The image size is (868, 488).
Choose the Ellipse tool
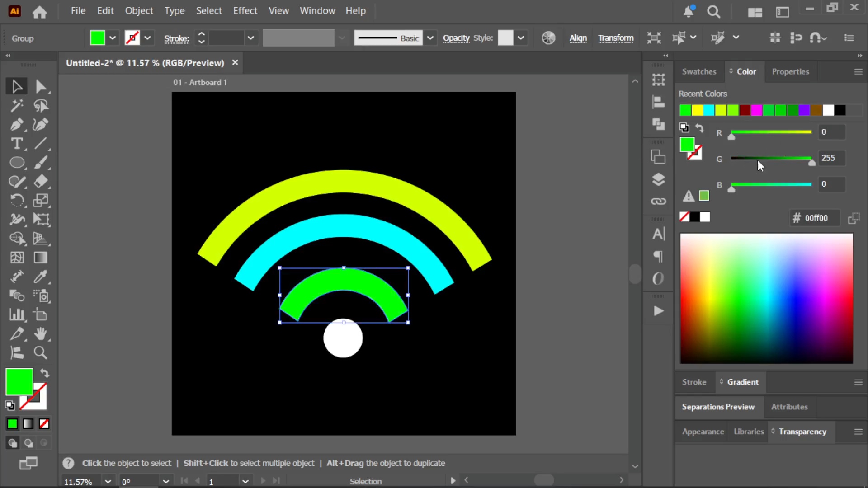[x=17, y=163]
